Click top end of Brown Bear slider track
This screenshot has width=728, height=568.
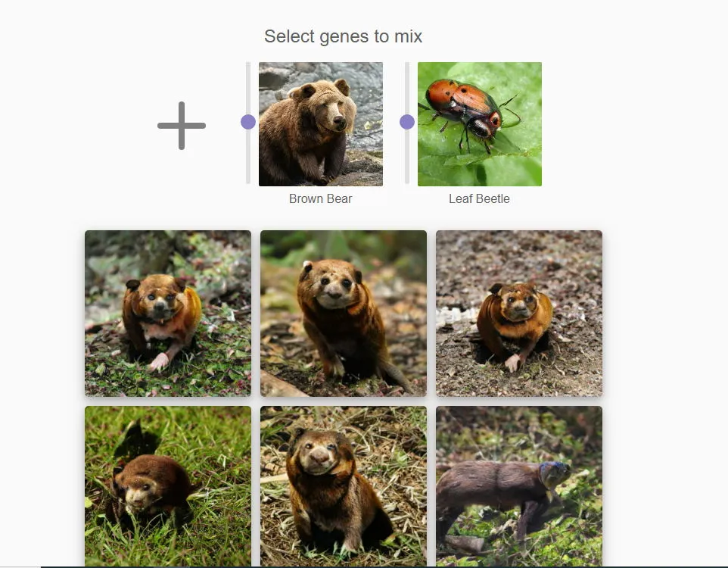click(x=248, y=64)
